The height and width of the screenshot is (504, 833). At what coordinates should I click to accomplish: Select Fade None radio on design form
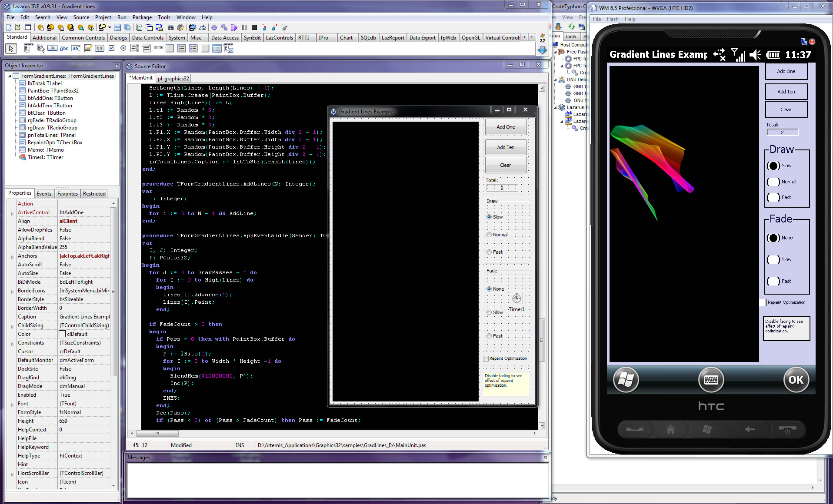489,289
